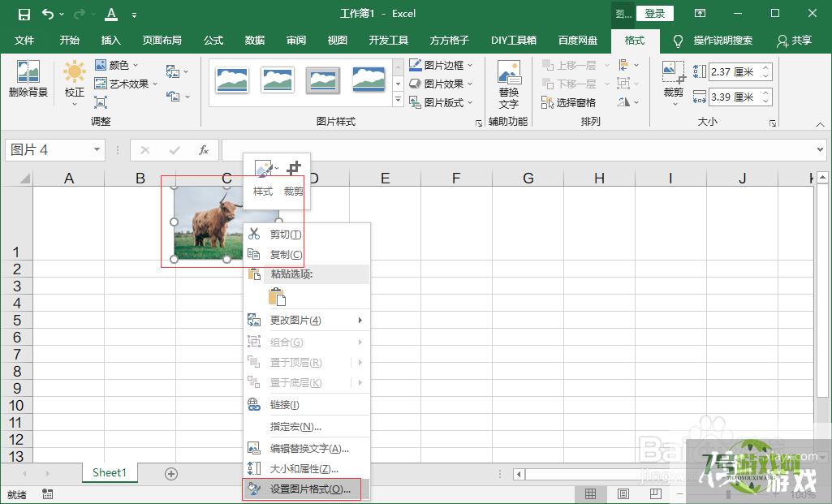Viewport: 832px width, 504px height.
Task: Open 更改图片 submenu in context menu
Action: 306,321
